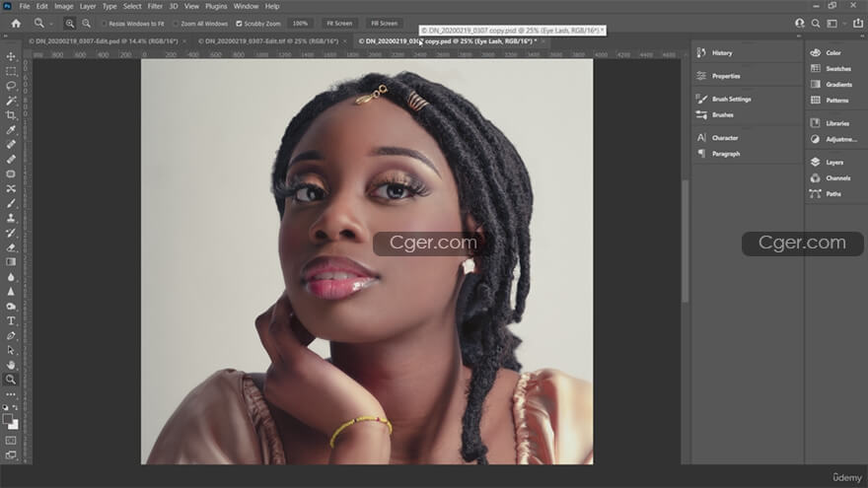Select the Path Selection tool
The width and height of the screenshot is (868, 488).
coord(11,350)
